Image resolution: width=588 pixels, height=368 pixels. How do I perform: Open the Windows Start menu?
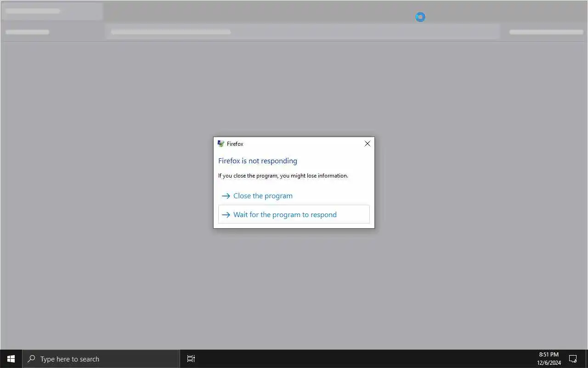[x=11, y=359]
